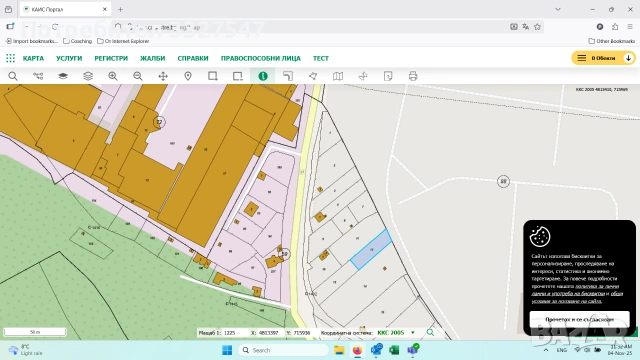Open Excel from the taskbar
The image size is (640, 360).
pos(394,350)
